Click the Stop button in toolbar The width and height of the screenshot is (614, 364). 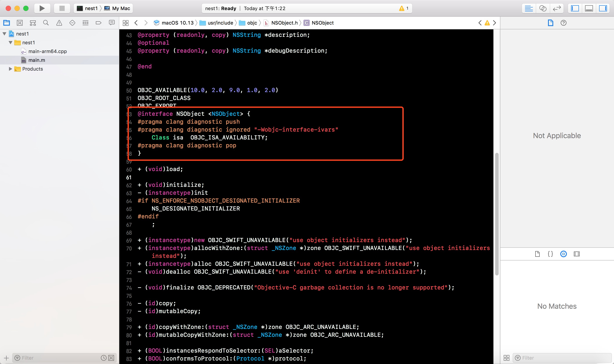[62, 8]
